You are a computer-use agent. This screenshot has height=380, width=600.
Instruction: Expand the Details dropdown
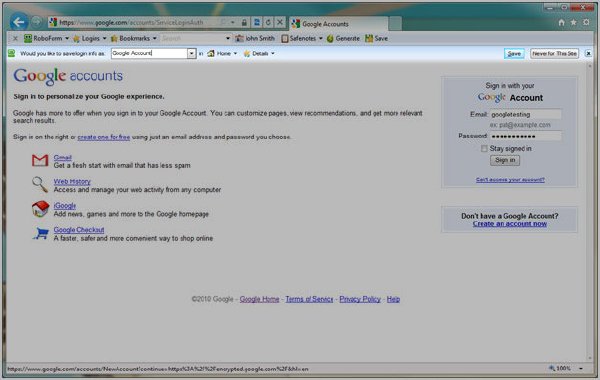pos(273,54)
